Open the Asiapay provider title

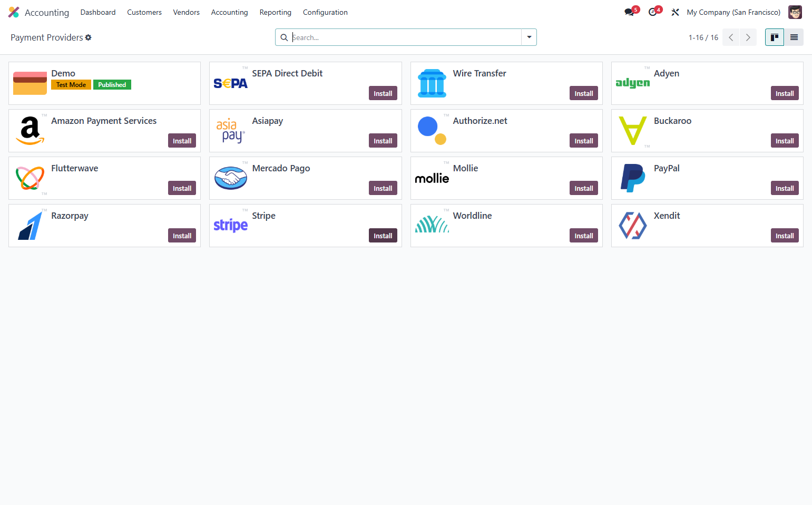(x=268, y=121)
